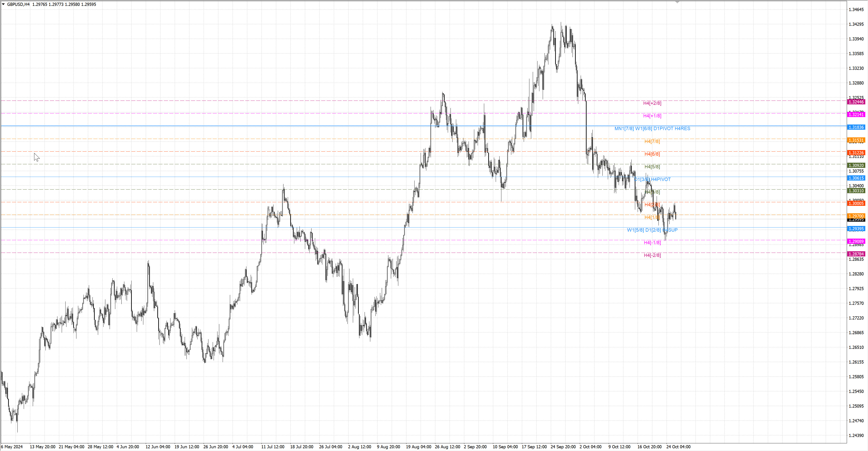868x451 pixels.
Task: Click the H4[+2/8] line label
Action: [x=652, y=103]
